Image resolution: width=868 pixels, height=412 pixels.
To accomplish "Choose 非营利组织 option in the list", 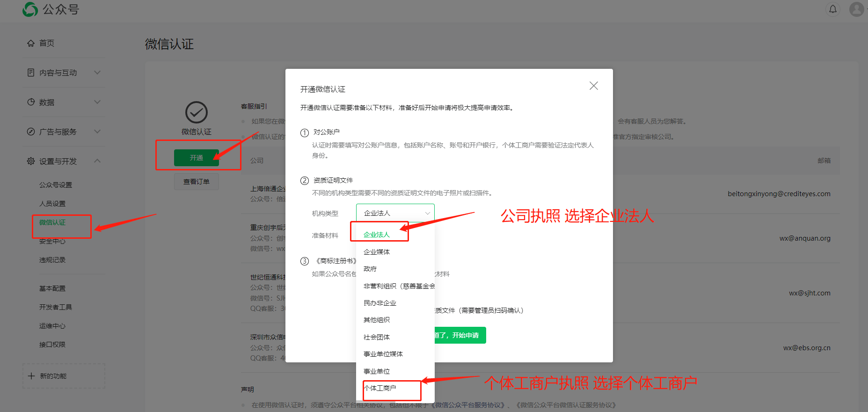I will [x=395, y=286].
